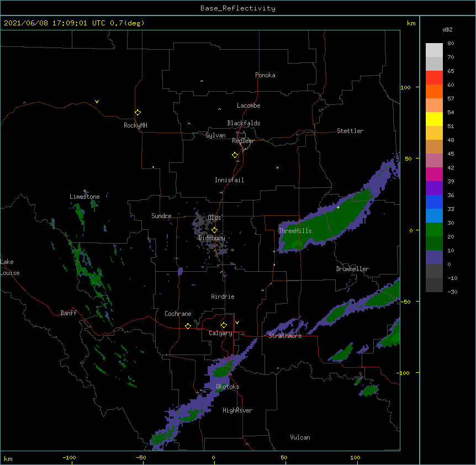Select the lightest gray swatch beside 80

coord(434,50)
